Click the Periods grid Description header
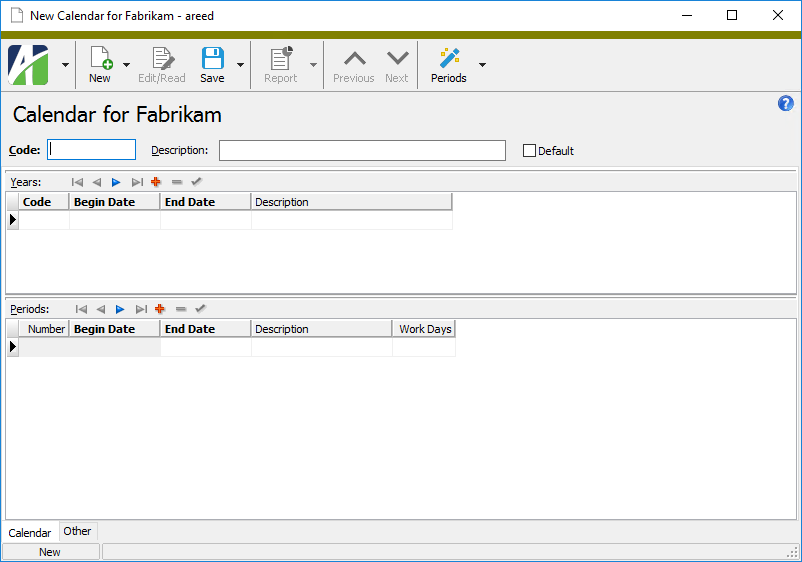 tap(322, 329)
